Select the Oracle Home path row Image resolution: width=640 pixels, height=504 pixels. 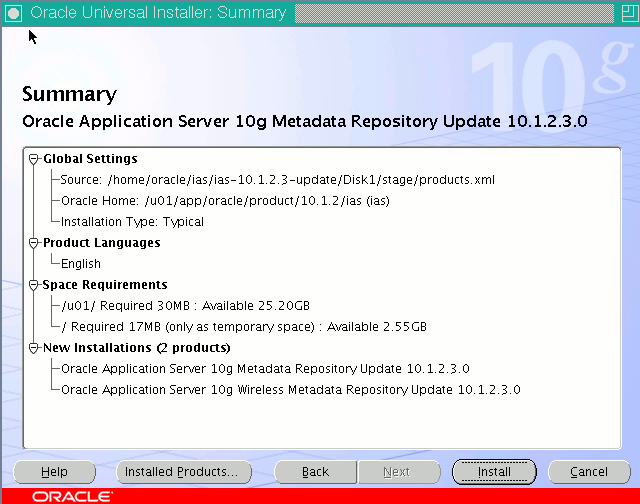[225, 201]
